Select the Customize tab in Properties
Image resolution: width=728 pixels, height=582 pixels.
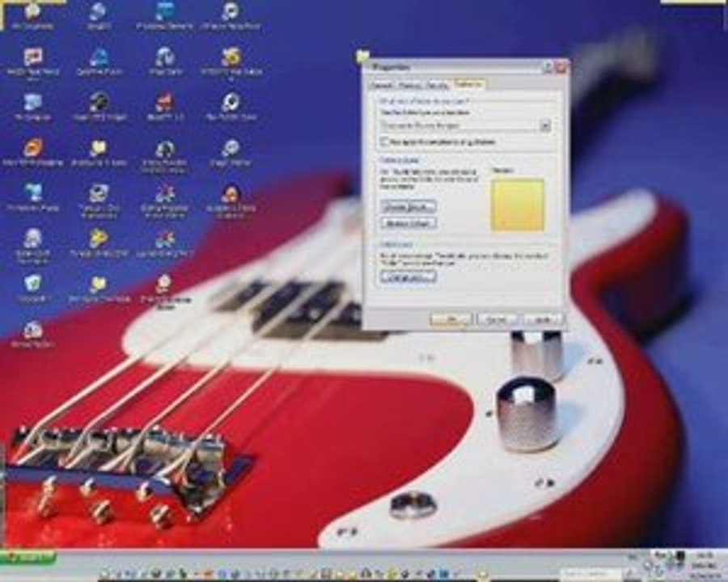(x=469, y=84)
